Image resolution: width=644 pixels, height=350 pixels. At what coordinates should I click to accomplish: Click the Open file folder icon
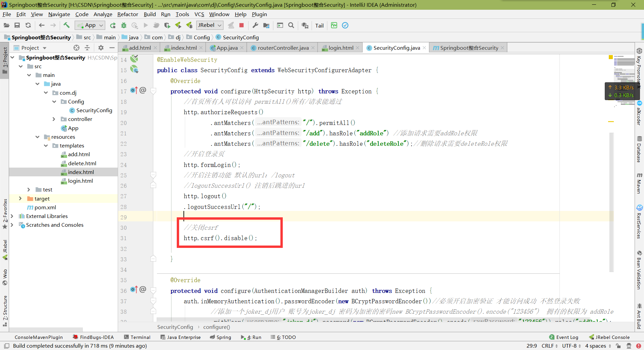[6, 25]
